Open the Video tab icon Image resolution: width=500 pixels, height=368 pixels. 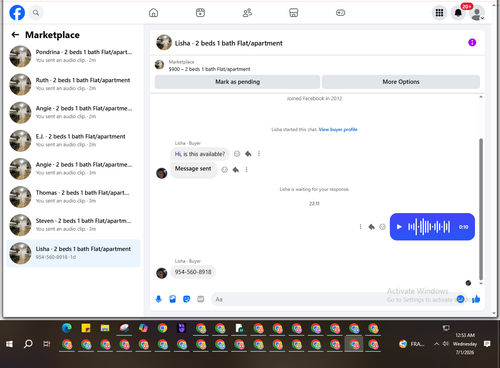(x=200, y=13)
